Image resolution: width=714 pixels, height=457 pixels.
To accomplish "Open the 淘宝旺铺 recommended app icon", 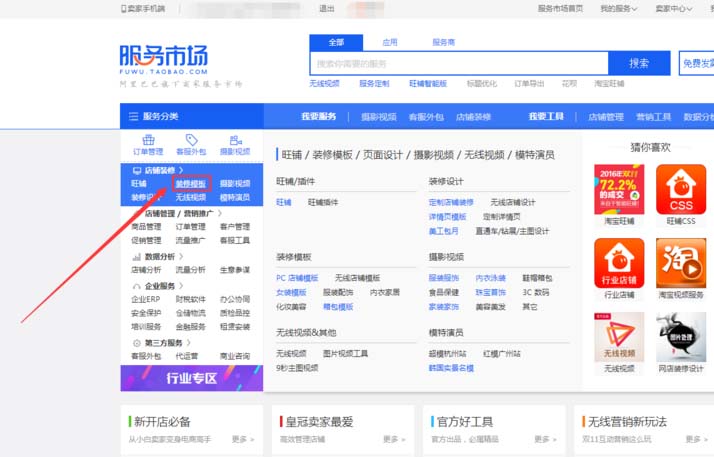I will pos(619,189).
